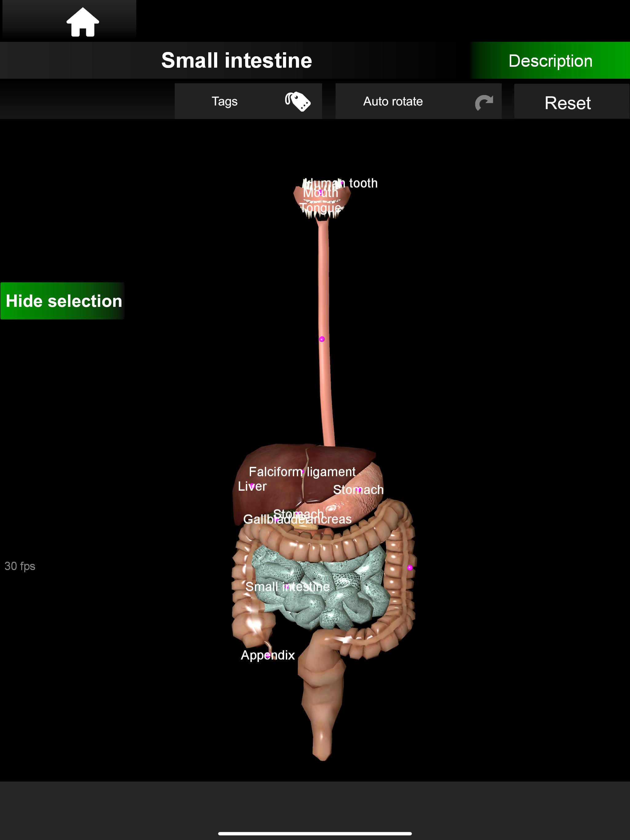Screen dimensions: 630x840
Task: Click the Falciform ligament tag
Action: click(x=302, y=472)
